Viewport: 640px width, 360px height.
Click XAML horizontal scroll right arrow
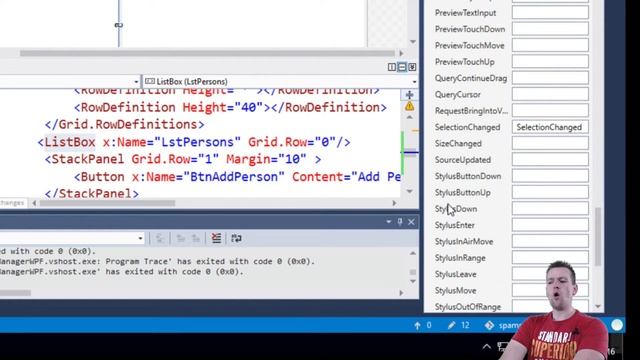point(394,203)
